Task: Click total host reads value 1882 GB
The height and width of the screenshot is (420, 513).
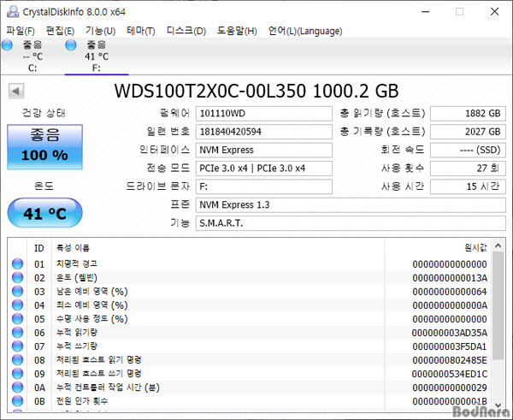Action: [x=468, y=114]
